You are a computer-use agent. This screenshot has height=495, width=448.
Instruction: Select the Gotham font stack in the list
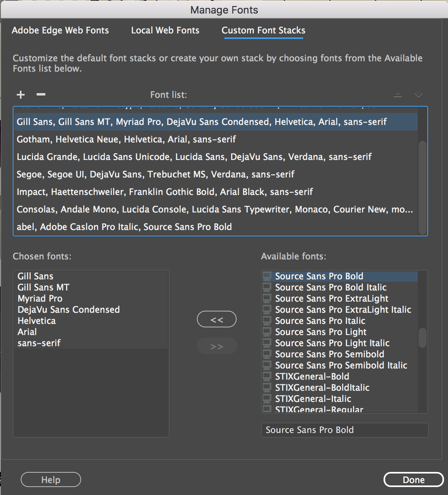tap(126, 139)
